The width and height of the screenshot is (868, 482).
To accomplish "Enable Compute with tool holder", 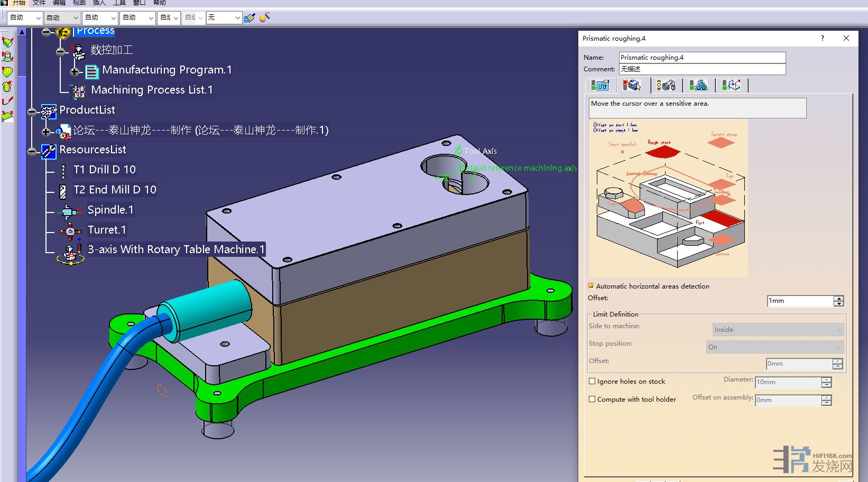I will tap(592, 399).
